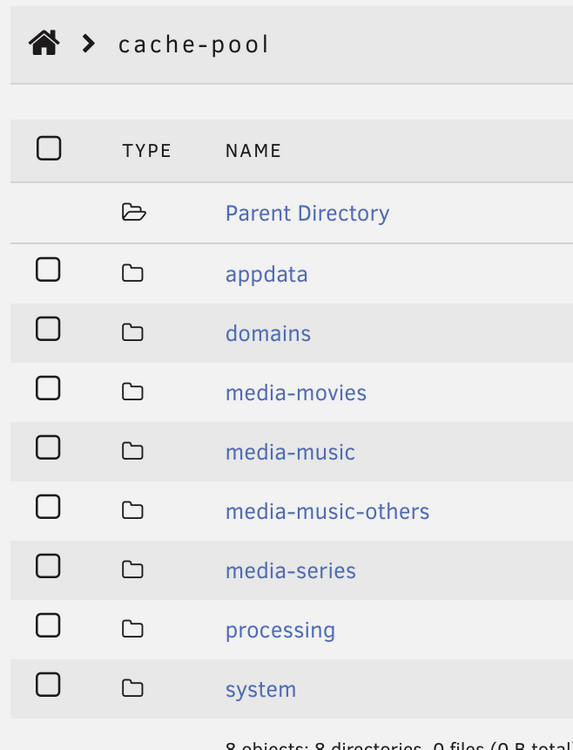Click the Parent Directory open-folder icon

[133, 212]
